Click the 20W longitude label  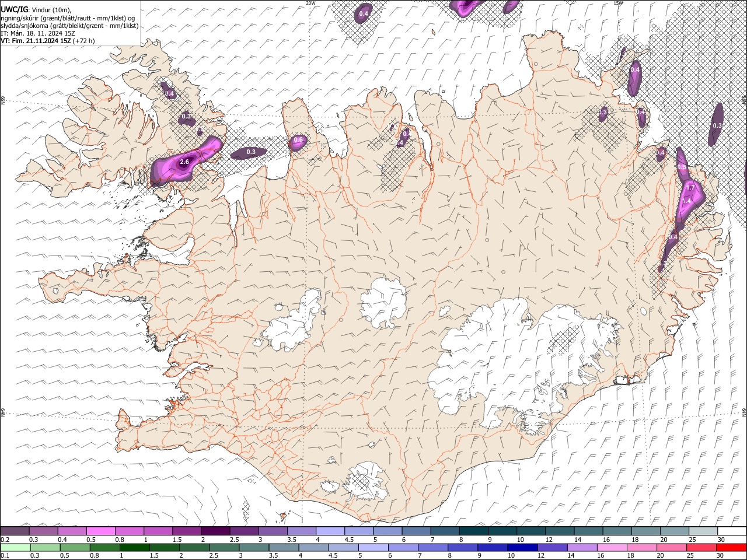coord(310,3)
